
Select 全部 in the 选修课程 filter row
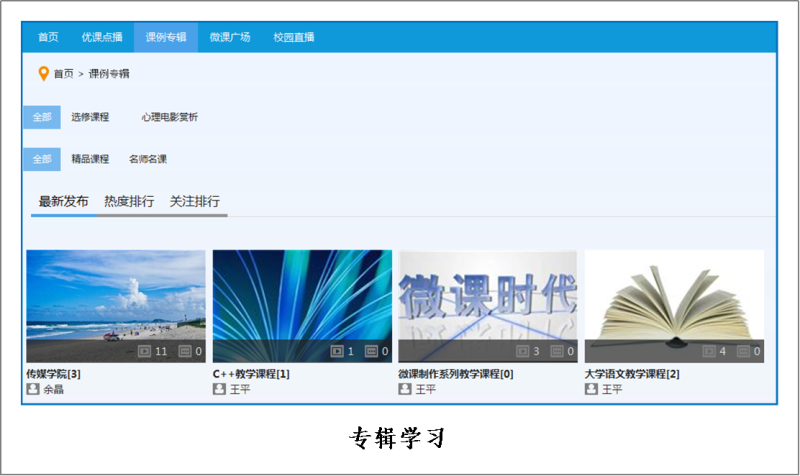click(x=42, y=117)
